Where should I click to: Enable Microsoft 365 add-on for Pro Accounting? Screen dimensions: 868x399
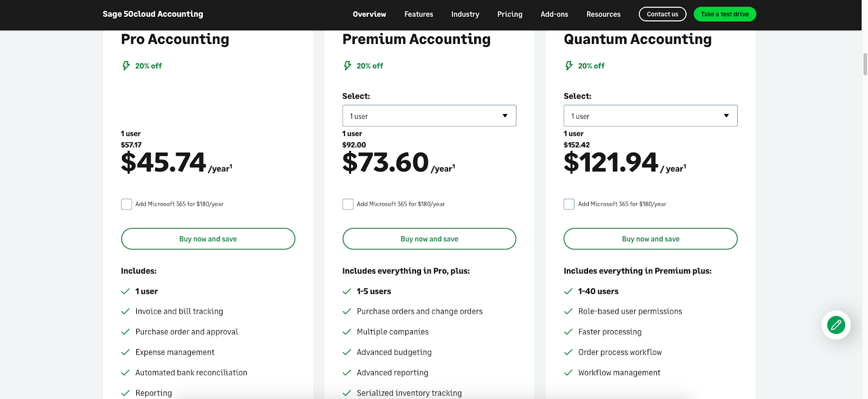pos(126,204)
